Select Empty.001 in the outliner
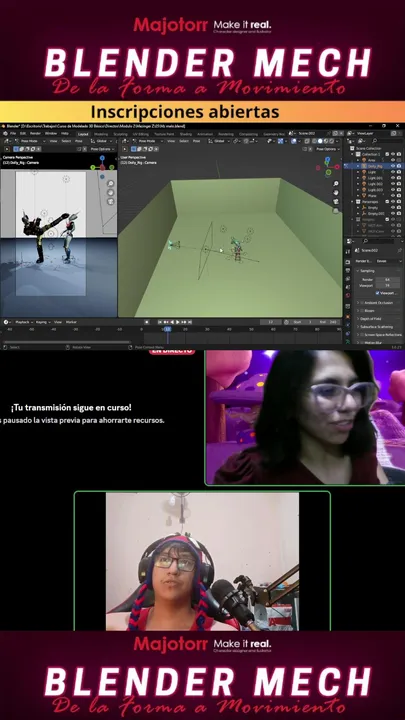This screenshot has width=405, height=720. tap(377, 214)
